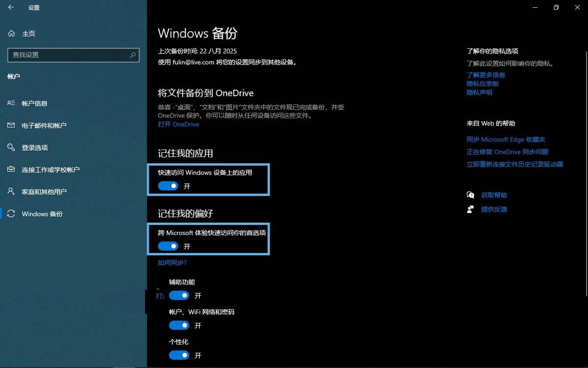This screenshot has width=588, height=368.
Task: Toggle 快速访问 Windows 设备上的应用 switch
Action: tap(168, 186)
